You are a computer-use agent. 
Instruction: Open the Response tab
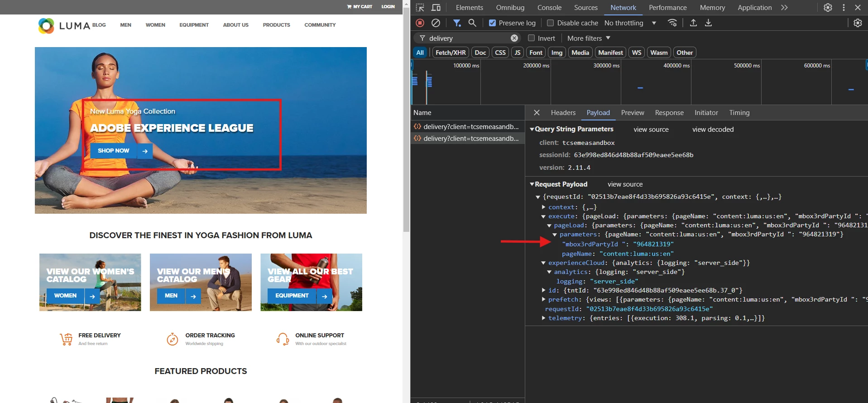coord(669,113)
